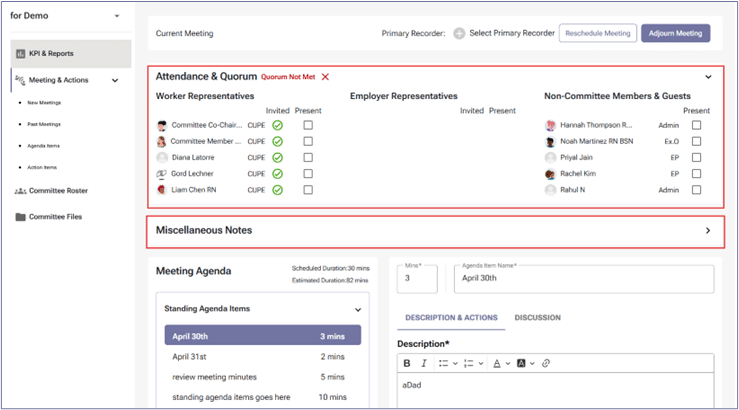Switch to the Discussion tab
Screen dimensions: 739x410
(x=537, y=318)
